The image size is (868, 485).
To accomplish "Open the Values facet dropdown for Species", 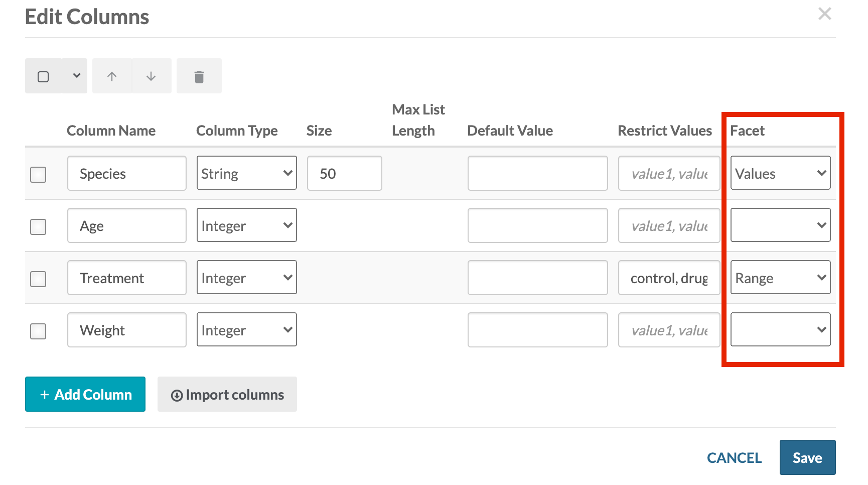I will 780,173.
